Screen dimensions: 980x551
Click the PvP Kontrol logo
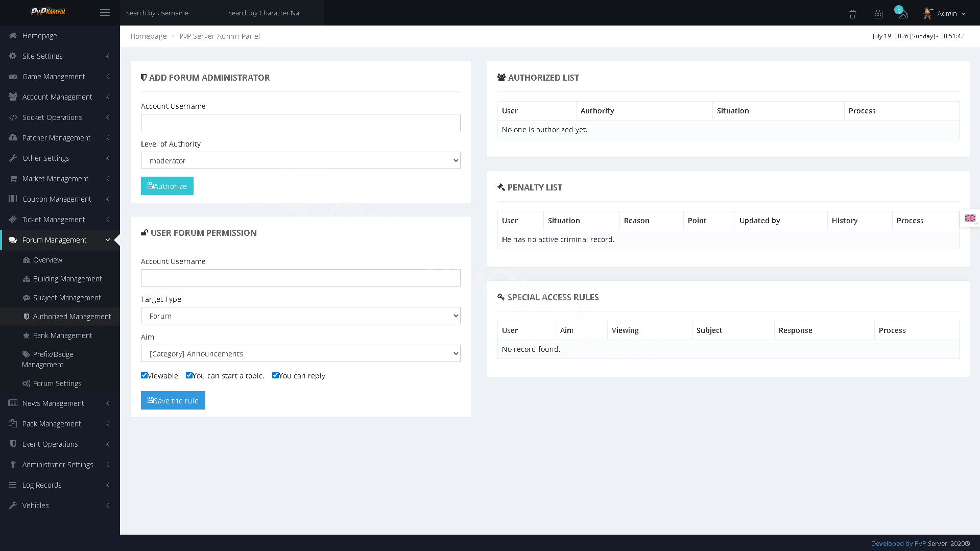[x=49, y=12]
